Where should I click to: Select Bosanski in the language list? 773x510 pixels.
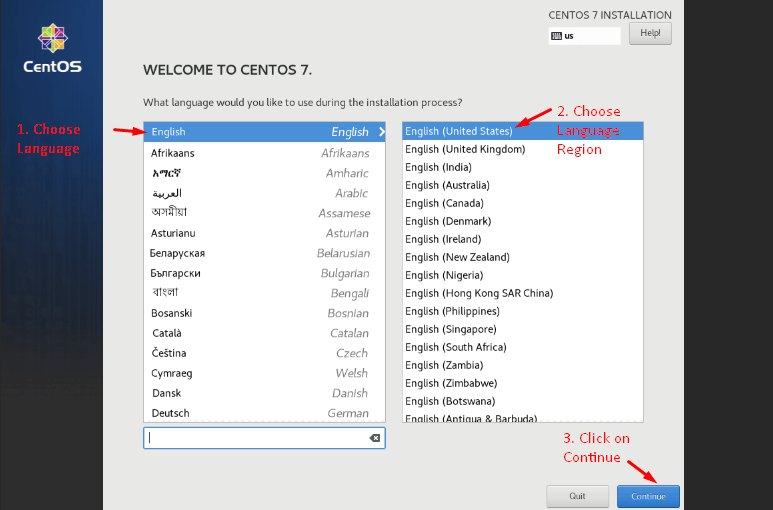click(x=264, y=313)
